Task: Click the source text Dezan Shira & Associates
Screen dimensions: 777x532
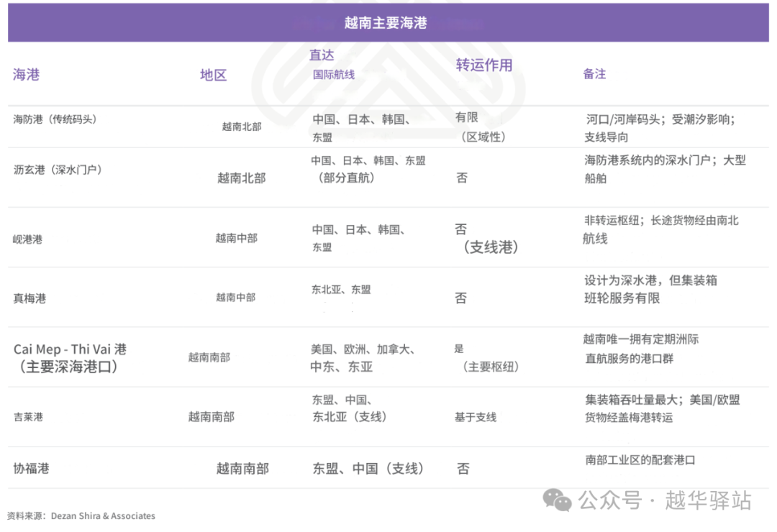Action: pos(103,516)
